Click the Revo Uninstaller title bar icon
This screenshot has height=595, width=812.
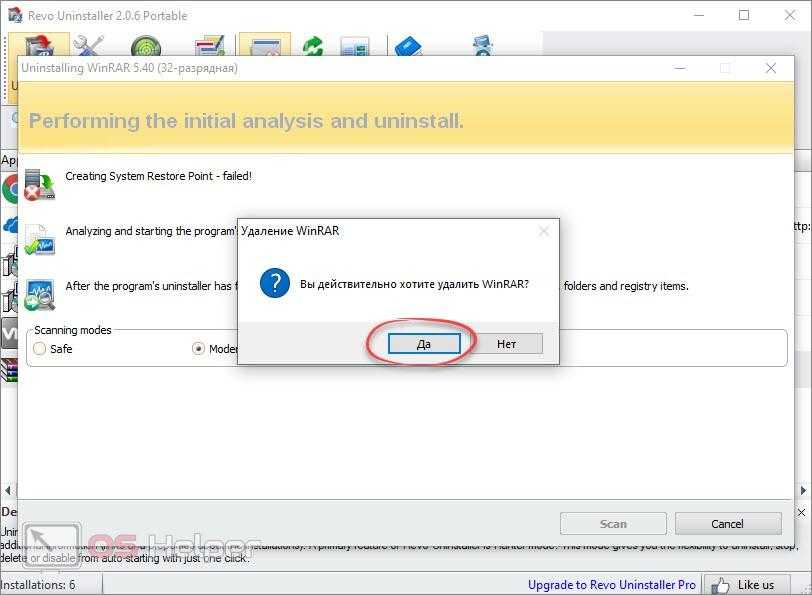coord(16,15)
